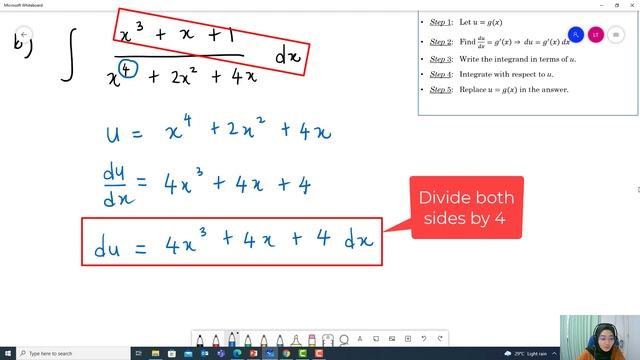Select the yellow highlighter tool
This screenshot has height=360, width=640.
[x=296, y=340]
